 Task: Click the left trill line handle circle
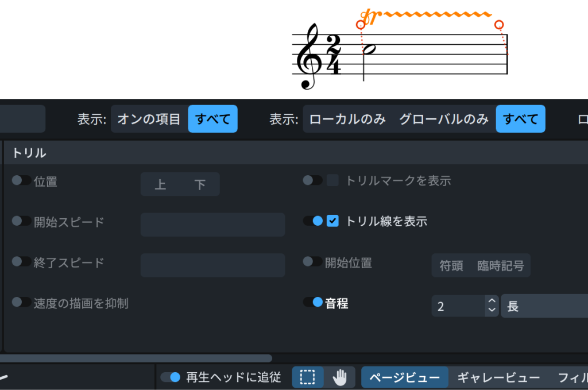[x=361, y=24]
